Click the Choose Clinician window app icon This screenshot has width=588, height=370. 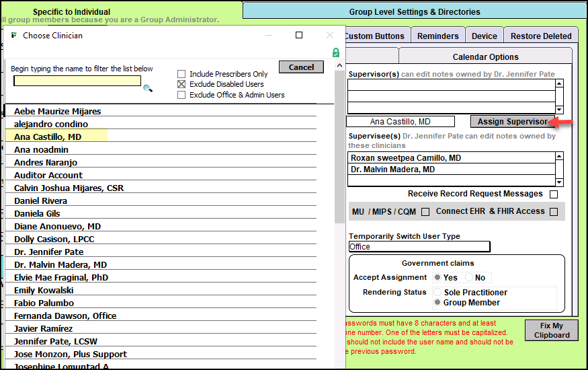[x=14, y=35]
